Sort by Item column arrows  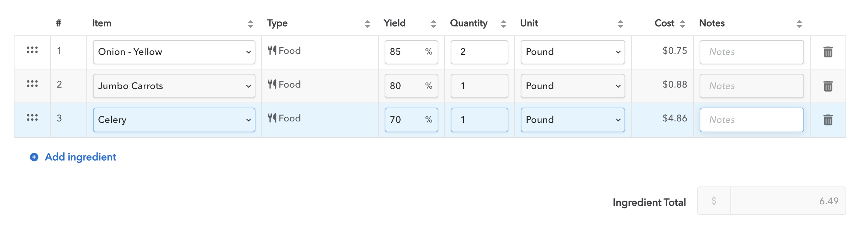pos(250,24)
